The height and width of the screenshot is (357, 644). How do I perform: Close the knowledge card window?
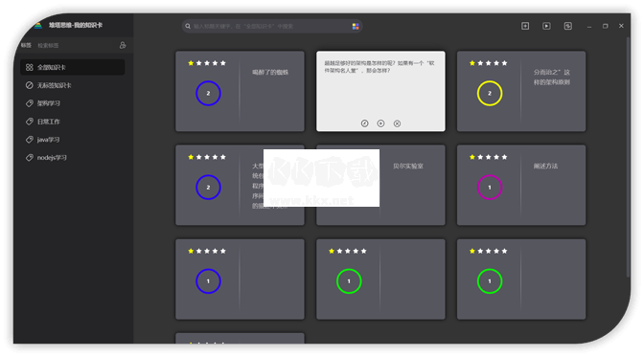tap(621, 26)
